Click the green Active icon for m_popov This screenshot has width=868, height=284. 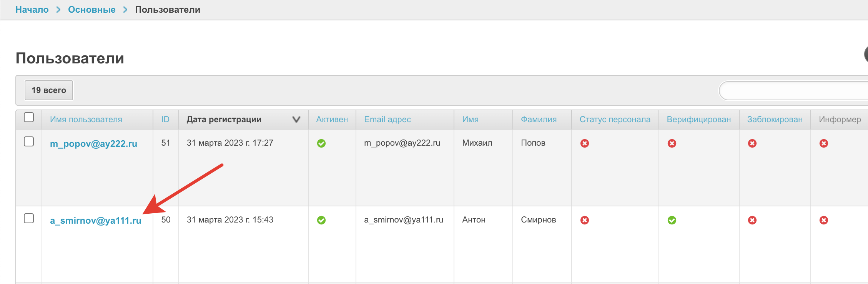click(x=321, y=143)
